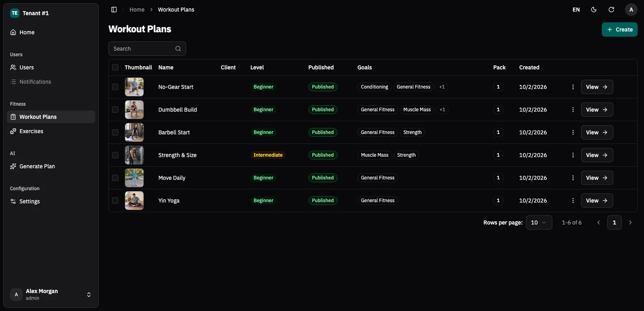Click the Home breadcrumb link

(x=137, y=10)
